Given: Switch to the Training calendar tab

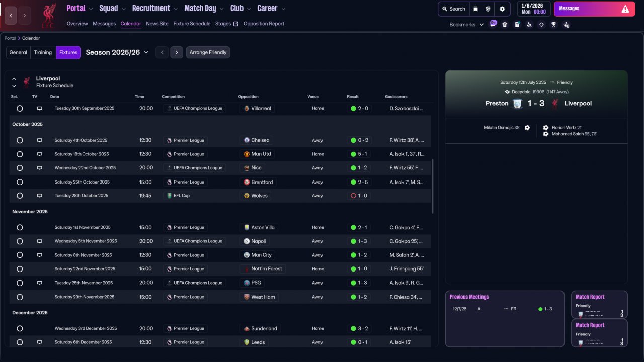Looking at the screenshot, I should pyautogui.click(x=43, y=53).
